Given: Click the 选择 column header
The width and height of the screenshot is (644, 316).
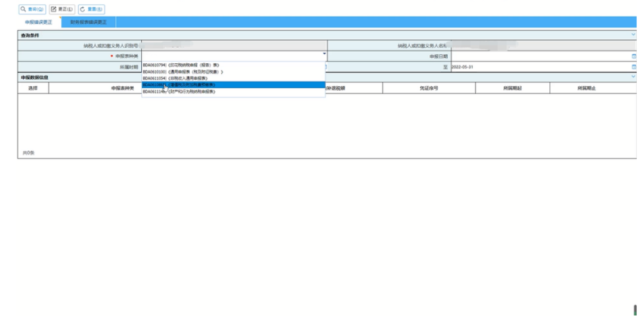Looking at the screenshot, I should (33, 88).
